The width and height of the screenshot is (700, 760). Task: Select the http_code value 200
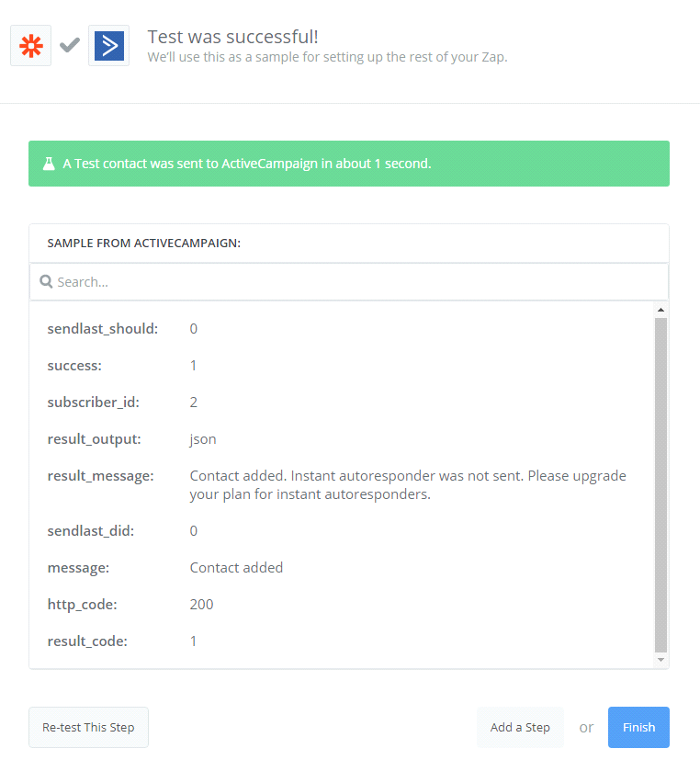pos(201,604)
